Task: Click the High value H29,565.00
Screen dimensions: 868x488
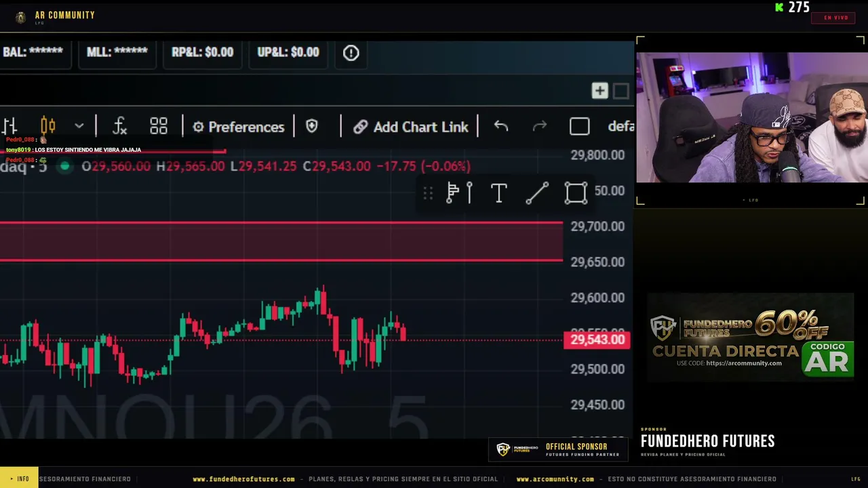Action: (191, 166)
